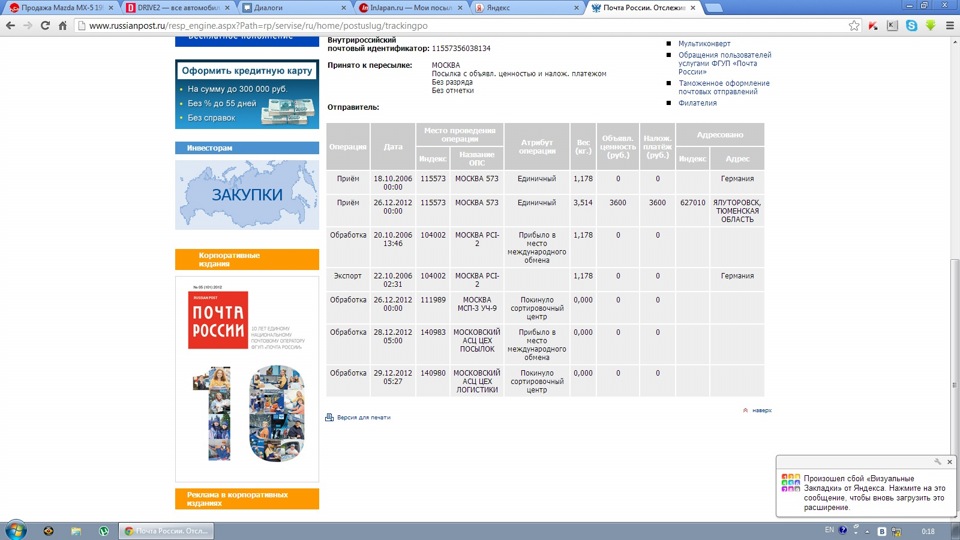960x540 pixels.
Task: Click the colorful Visual Bookmarks icon
Action: pyautogui.click(x=790, y=482)
